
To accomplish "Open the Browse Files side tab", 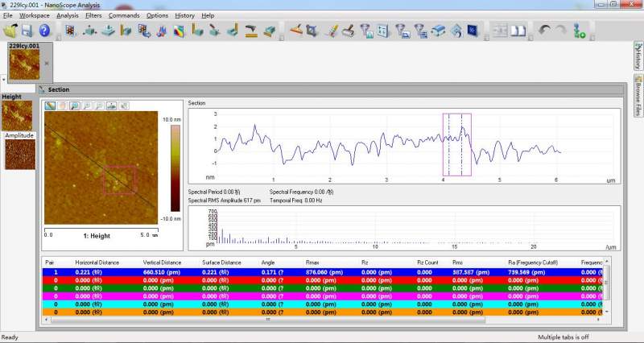I will (x=637, y=96).
